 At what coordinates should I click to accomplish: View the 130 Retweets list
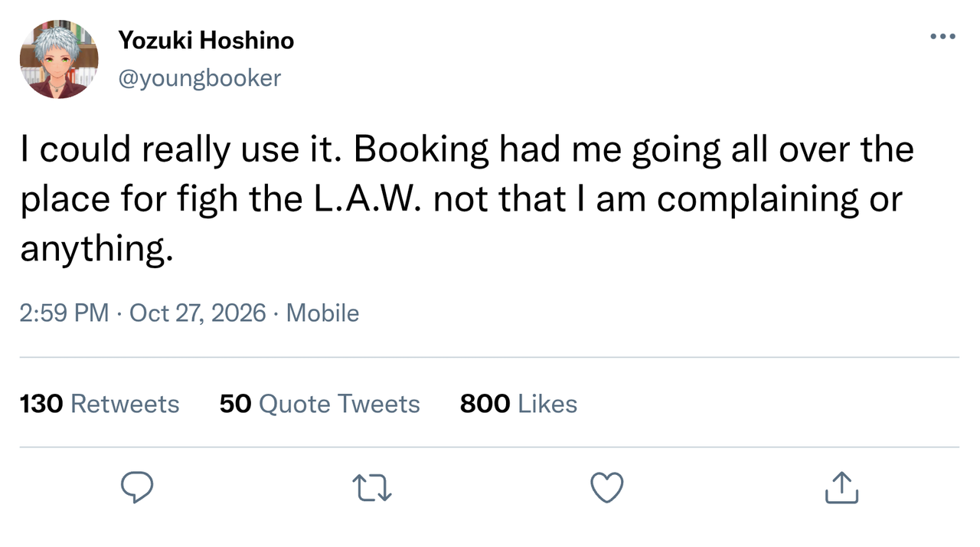[x=100, y=404]
